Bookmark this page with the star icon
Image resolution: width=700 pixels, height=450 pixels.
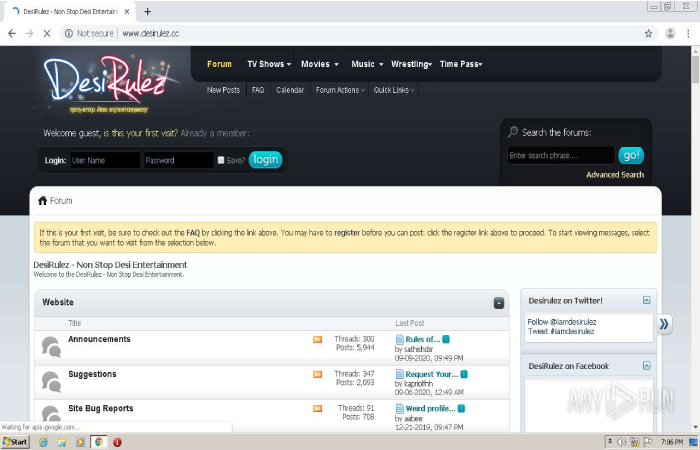point(648,33)
